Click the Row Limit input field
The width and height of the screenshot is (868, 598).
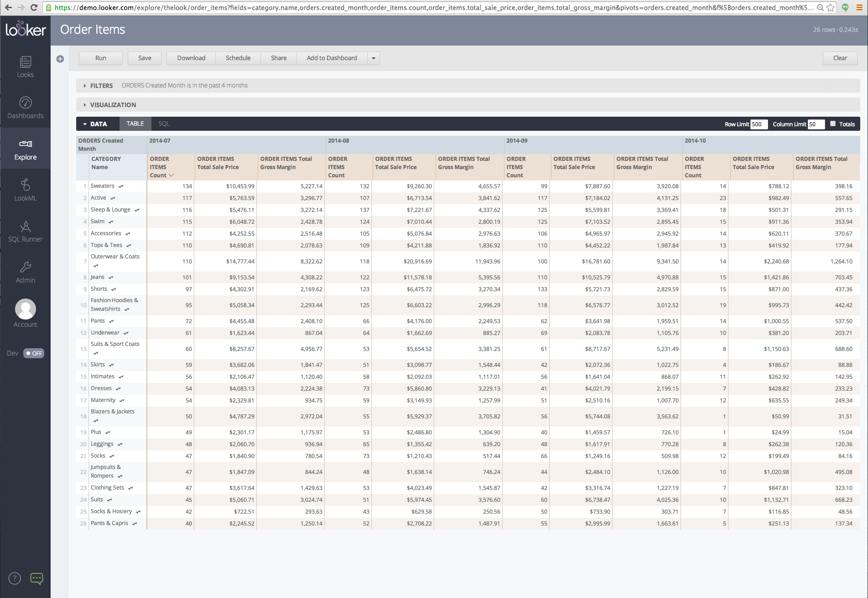pyautogui.click(x=759, y=124)
